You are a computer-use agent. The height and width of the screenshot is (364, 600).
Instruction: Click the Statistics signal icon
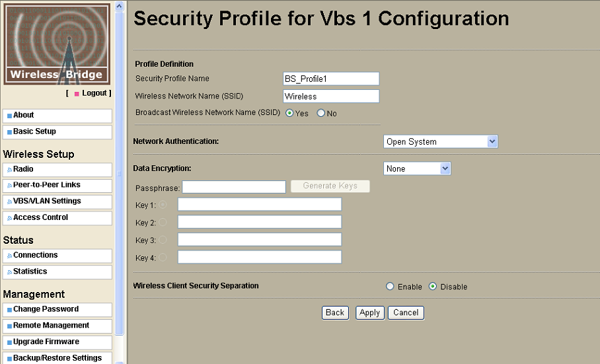click(x=9, y=272)
